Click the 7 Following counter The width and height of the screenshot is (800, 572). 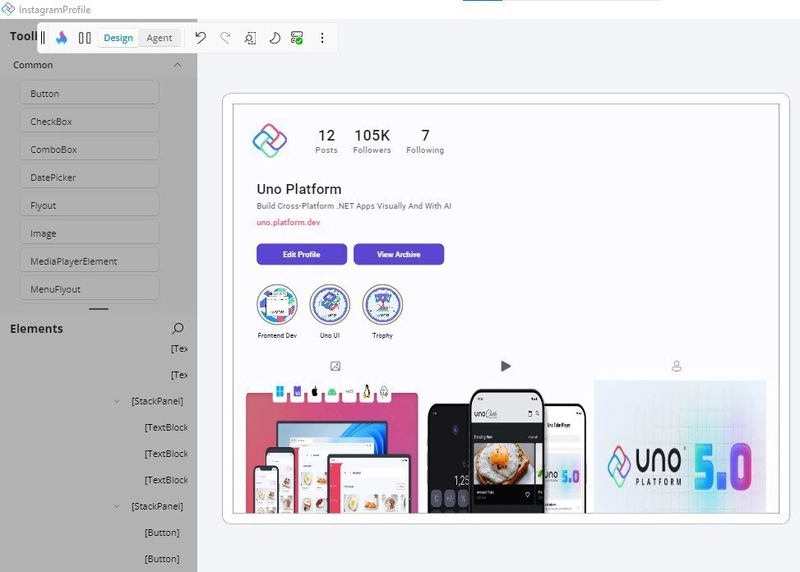tap(425, 141)
